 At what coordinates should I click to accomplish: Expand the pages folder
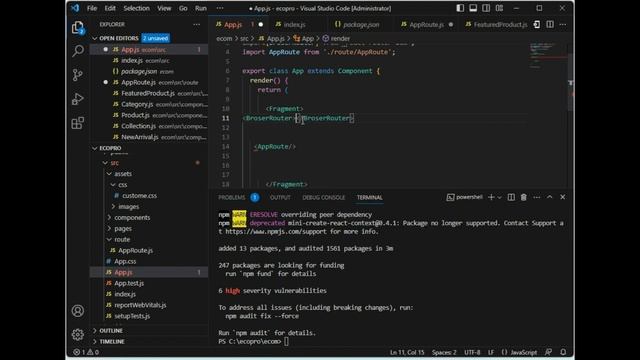[122, 229]
